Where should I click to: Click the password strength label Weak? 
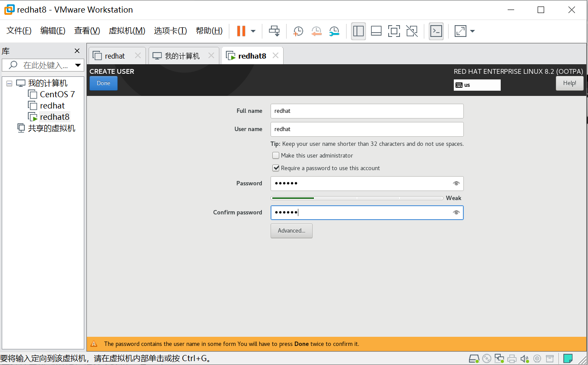coord(453,198)
